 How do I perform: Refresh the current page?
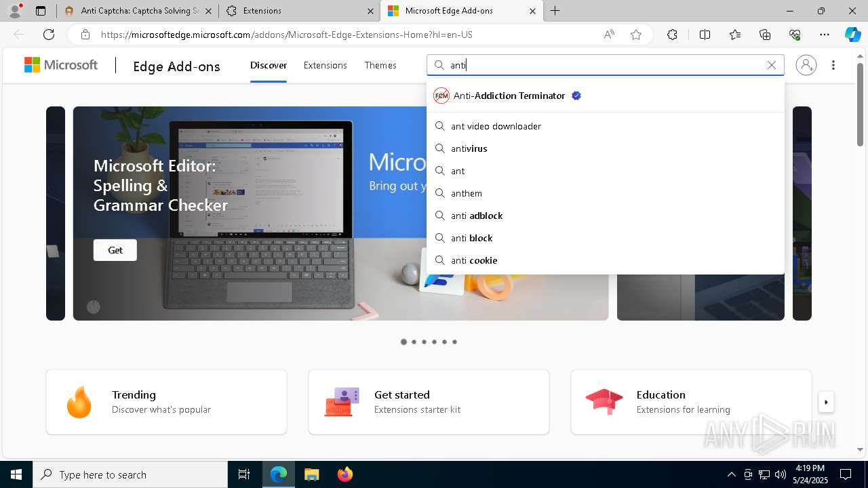tap(49, 35)
